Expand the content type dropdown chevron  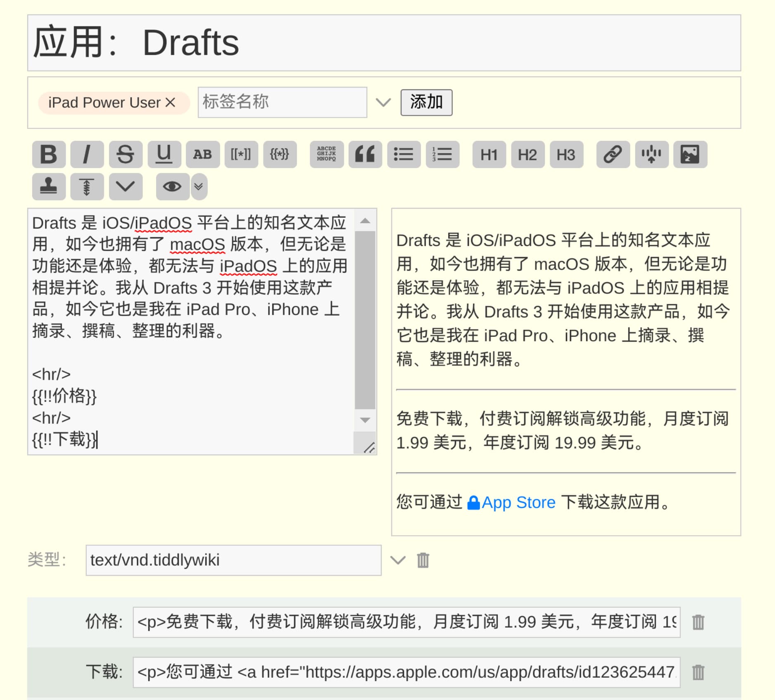398,560
